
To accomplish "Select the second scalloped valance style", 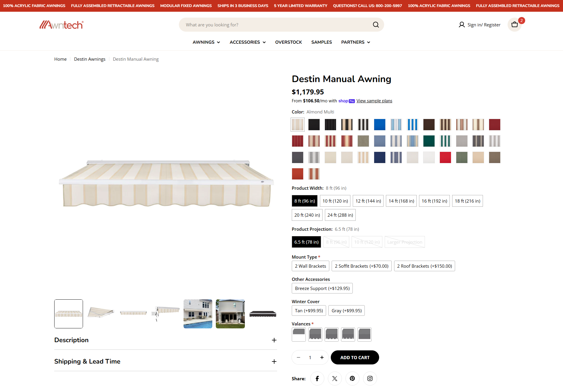I will click(315, 335).
